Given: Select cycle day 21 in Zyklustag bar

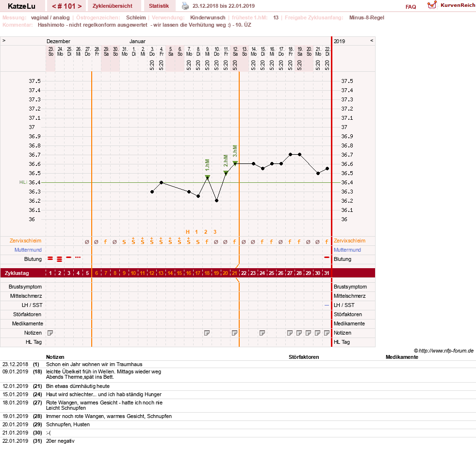Looking at the screenshot, I should pyautogui.click(x=235, y=273).
